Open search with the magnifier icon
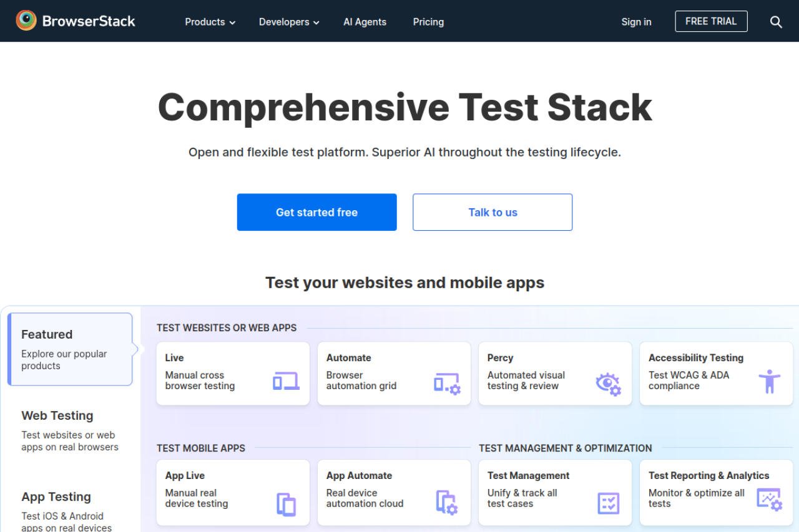This screenshot has height=532, width=799. click(x=776, y=22)
